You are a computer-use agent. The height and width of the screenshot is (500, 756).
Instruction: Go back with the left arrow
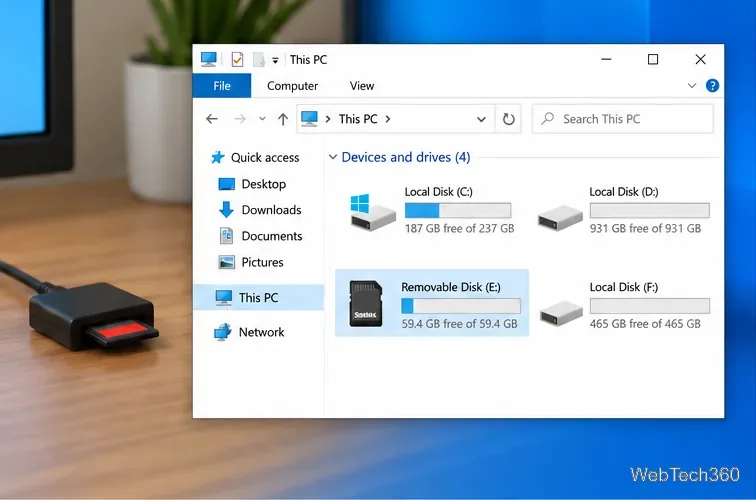pyautogui.click(x=212, y=119)
